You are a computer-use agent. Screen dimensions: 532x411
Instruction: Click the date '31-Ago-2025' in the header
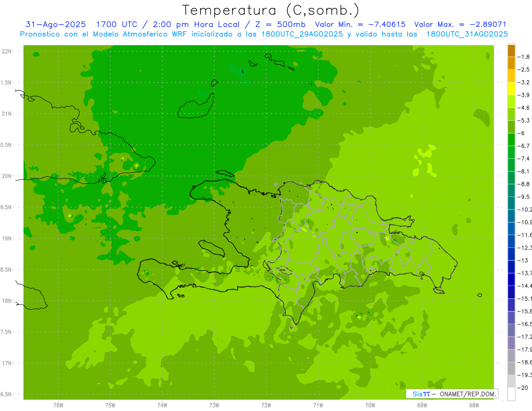[56, 24]
